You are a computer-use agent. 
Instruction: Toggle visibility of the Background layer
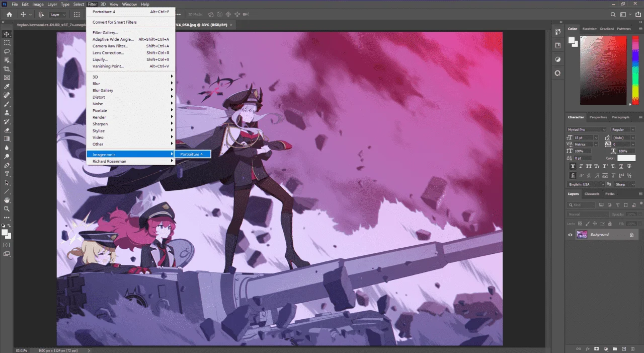570,235
